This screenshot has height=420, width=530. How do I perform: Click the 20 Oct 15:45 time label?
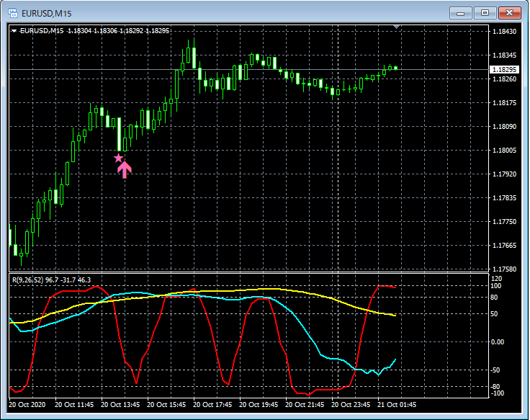(x=166, y=405)
